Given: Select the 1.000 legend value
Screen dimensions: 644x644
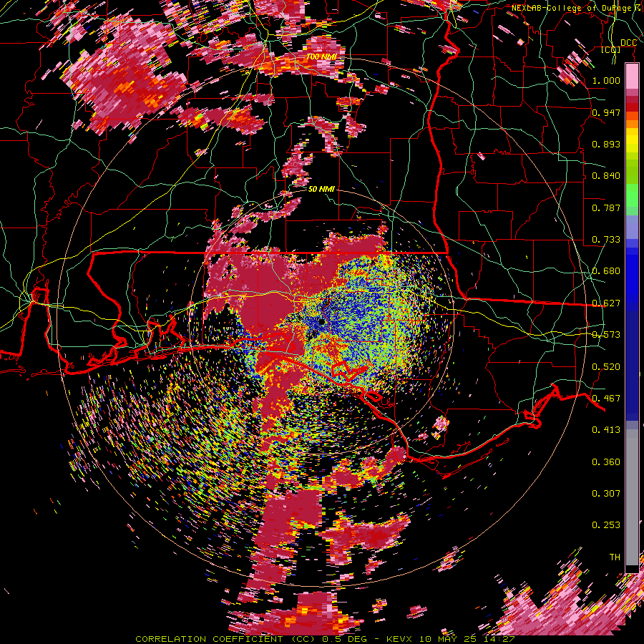Looking at the screenshot, I should tap(606, 80).
